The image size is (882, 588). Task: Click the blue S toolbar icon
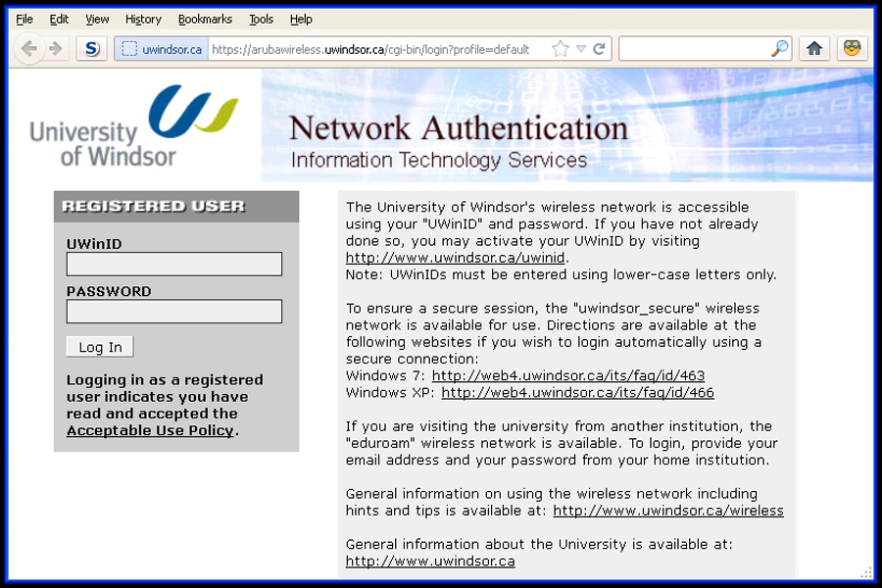pyautogui.click(x=91, y=48)
